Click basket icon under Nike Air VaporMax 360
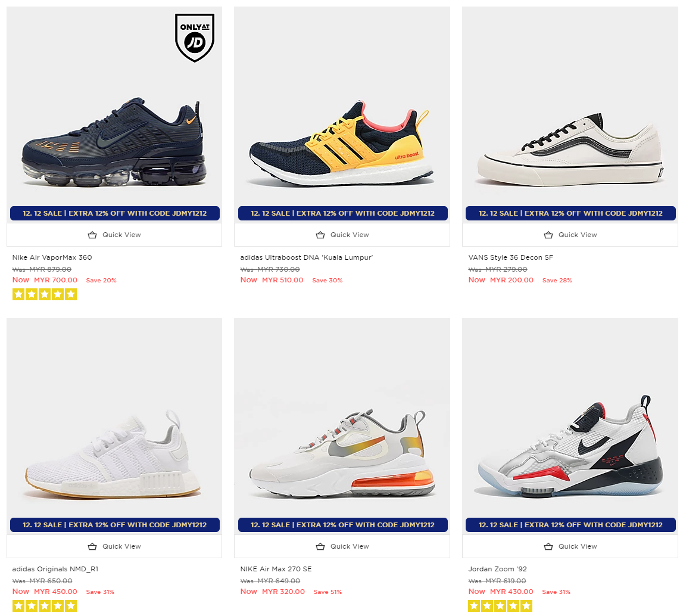Viewport: 683px width, 616px height. pyautogui.click(x=92, y=235)
